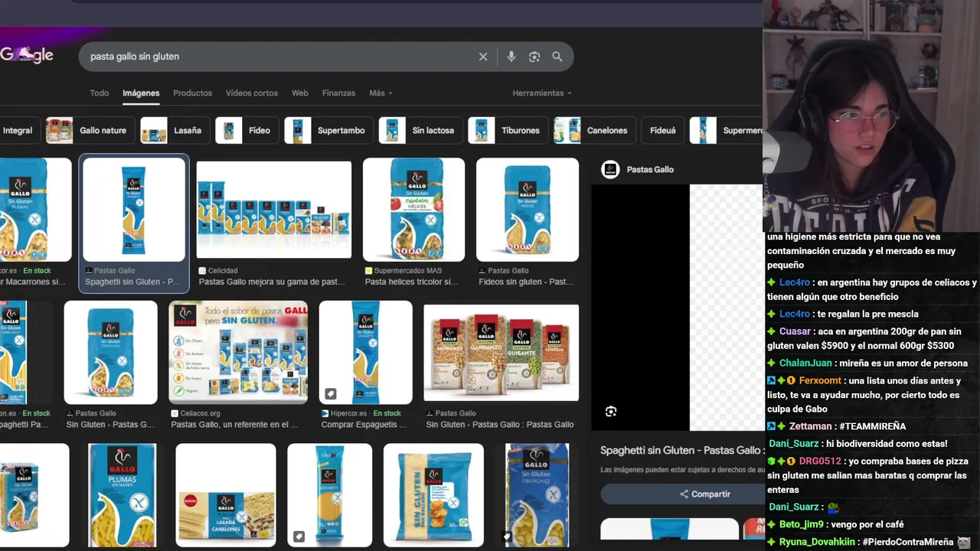Expand the Herramientas dropdown
This screenshot has width=980, height=551.
click(542, 93)
